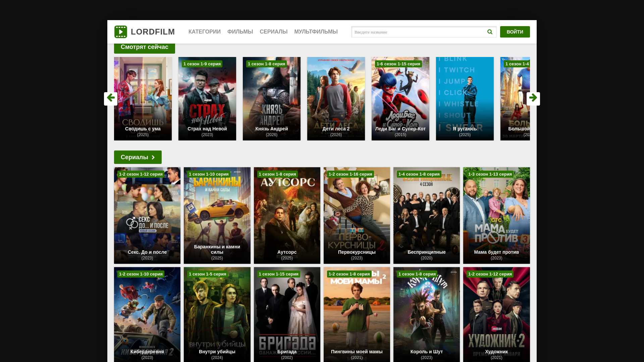Click the LordFilm logo icon
This screenshot has width=644, height=362.
click(121, 32)
